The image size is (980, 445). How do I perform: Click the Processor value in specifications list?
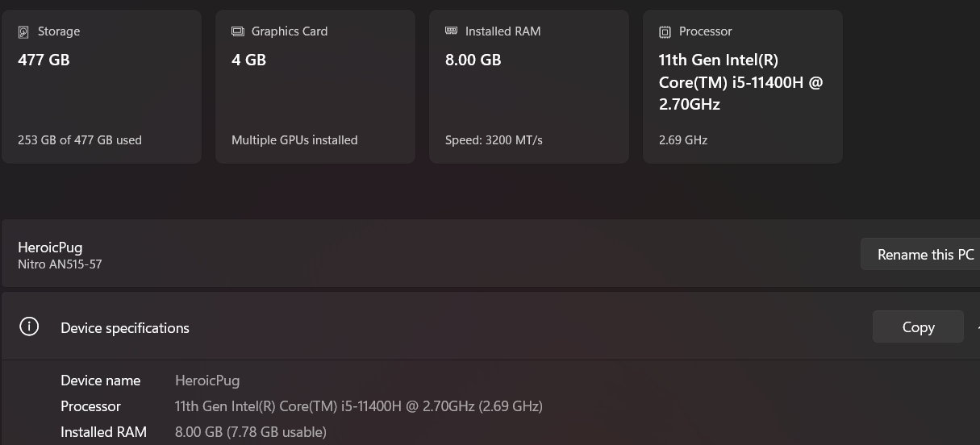tap(358, 406)
